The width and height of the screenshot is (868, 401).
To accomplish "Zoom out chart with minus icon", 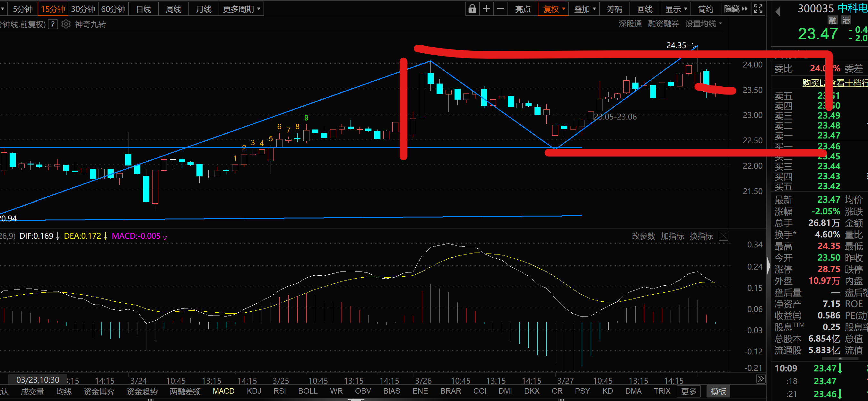I will [501, 9].
